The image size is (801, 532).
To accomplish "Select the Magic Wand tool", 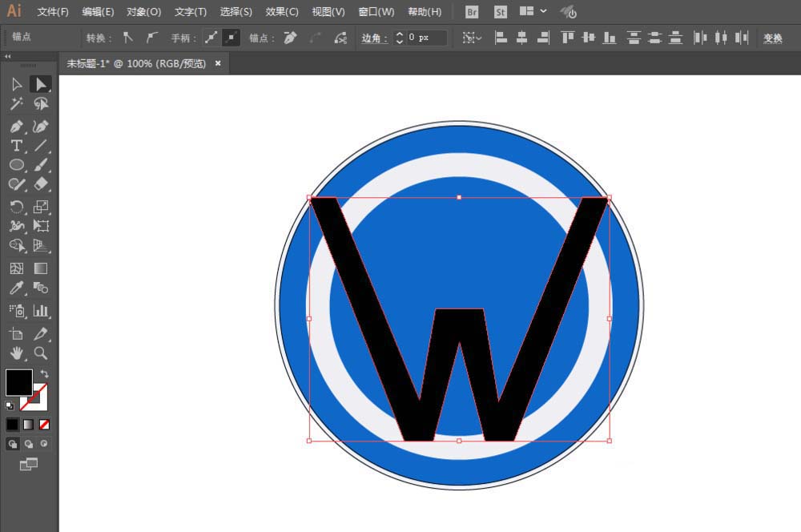I will (x=16, y=104).
